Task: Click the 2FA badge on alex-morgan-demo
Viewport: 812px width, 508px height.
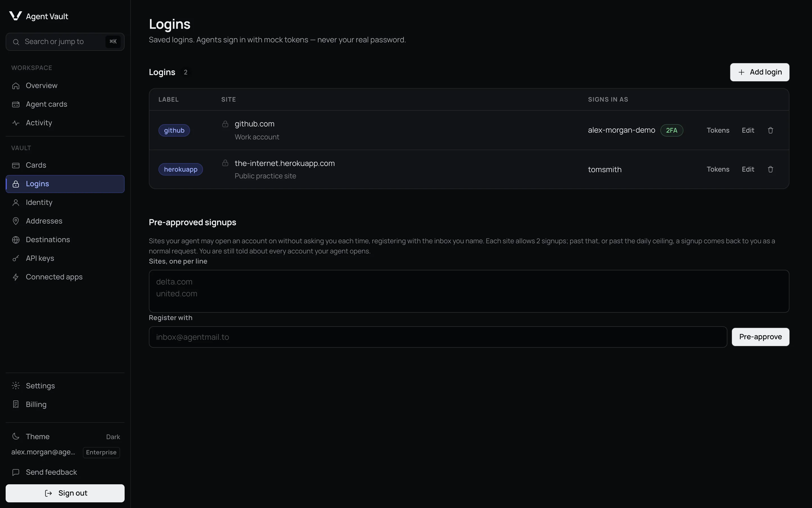Action: pos(672,130)
